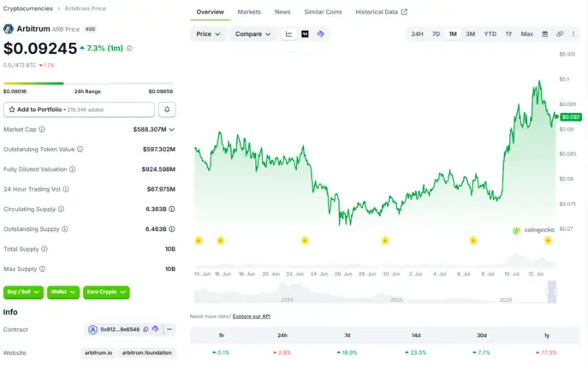588x366 pixels.
Task: Expand the Price dropdown
Action: pyautogui.click(x=208, y=34)
